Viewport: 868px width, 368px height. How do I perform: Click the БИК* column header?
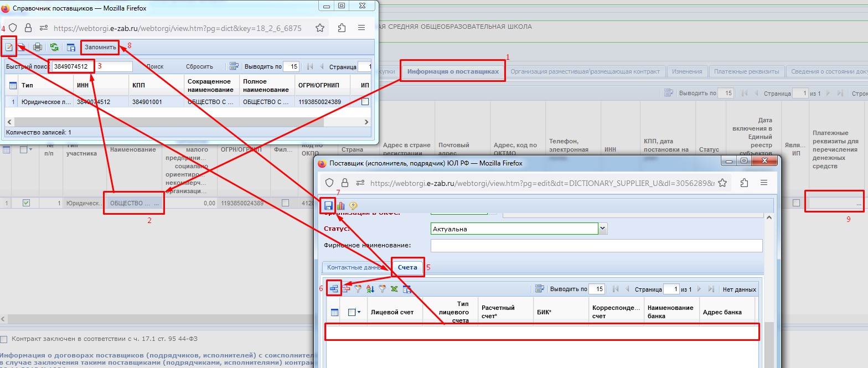pos(561,312)
